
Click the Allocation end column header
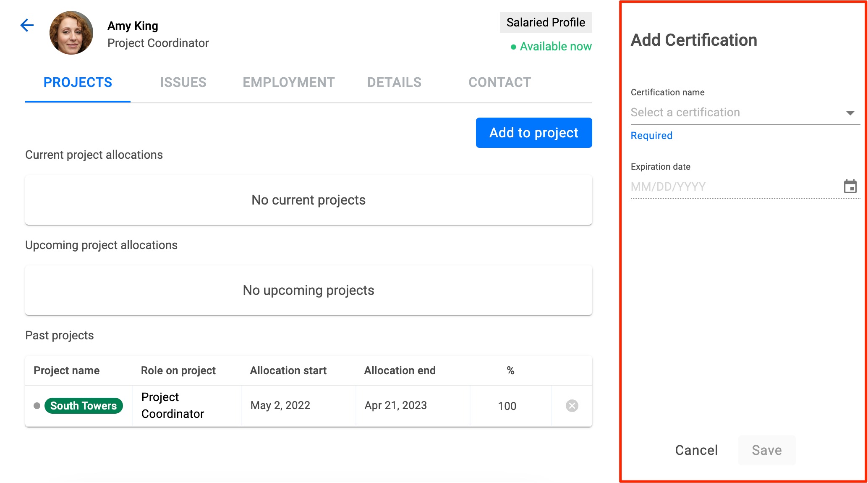(400, 370)
